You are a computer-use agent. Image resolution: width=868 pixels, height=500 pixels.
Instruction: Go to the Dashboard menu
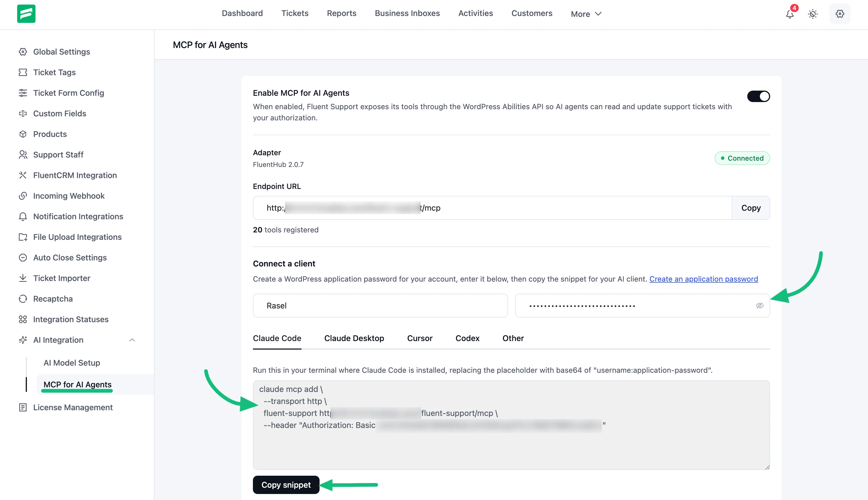coord(242,13)
